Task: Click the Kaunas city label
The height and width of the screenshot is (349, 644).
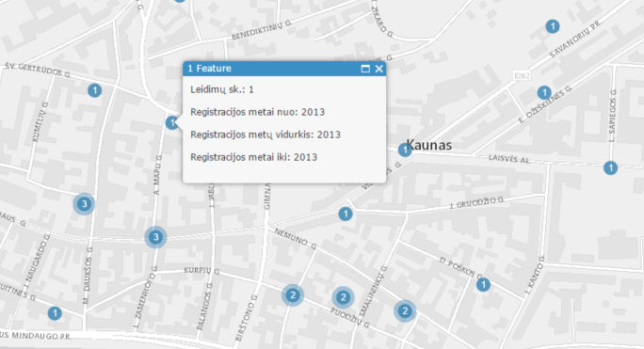Action: point(429,145)
